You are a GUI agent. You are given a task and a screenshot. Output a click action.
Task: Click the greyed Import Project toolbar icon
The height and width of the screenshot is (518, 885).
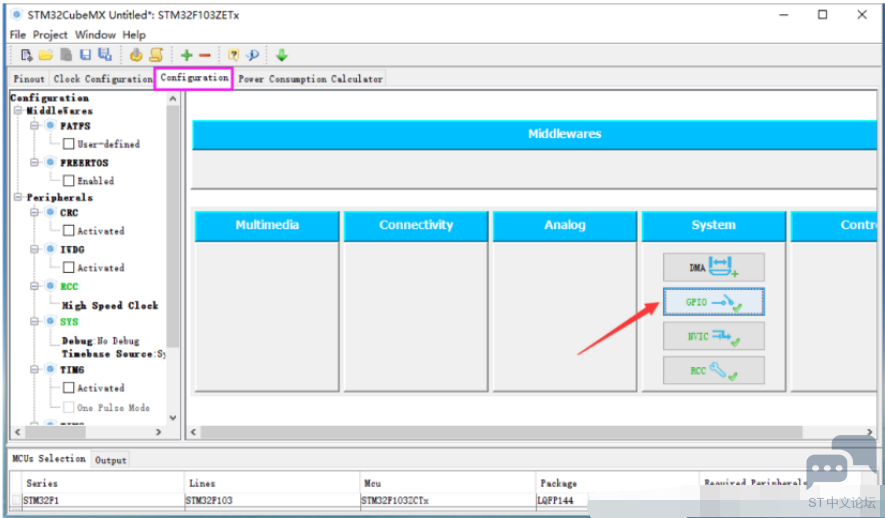[66, 55]
